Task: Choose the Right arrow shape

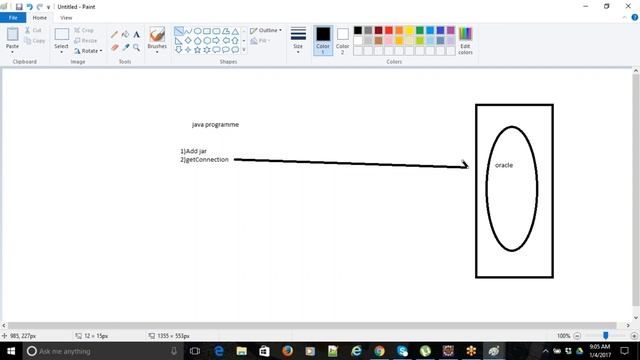Action: [216, 40]
